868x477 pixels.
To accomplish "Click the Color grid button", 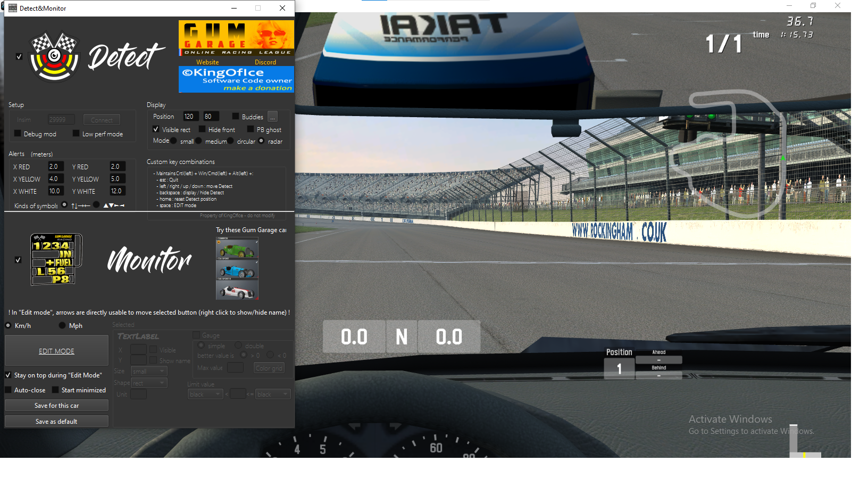I will (x=269, y=368).
